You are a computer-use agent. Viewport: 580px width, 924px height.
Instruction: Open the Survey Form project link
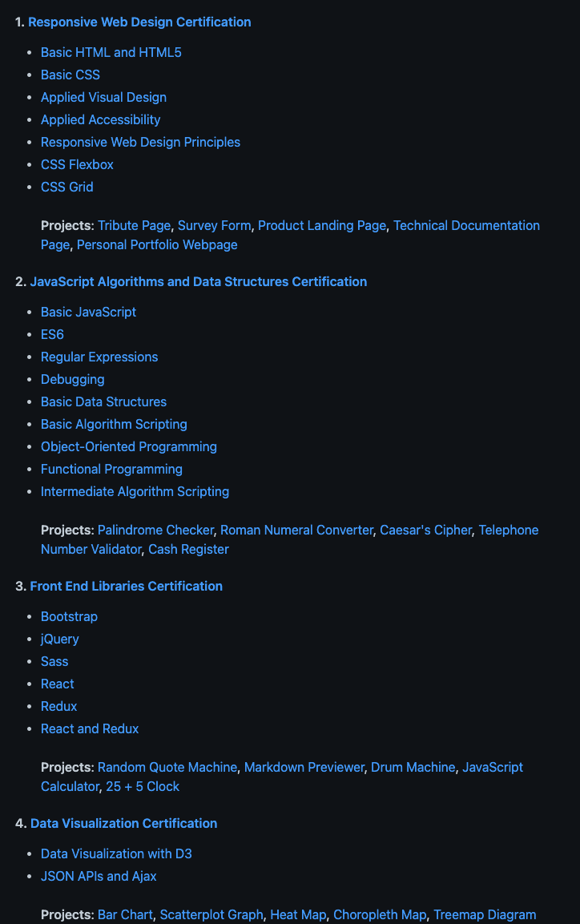point(215,226)
